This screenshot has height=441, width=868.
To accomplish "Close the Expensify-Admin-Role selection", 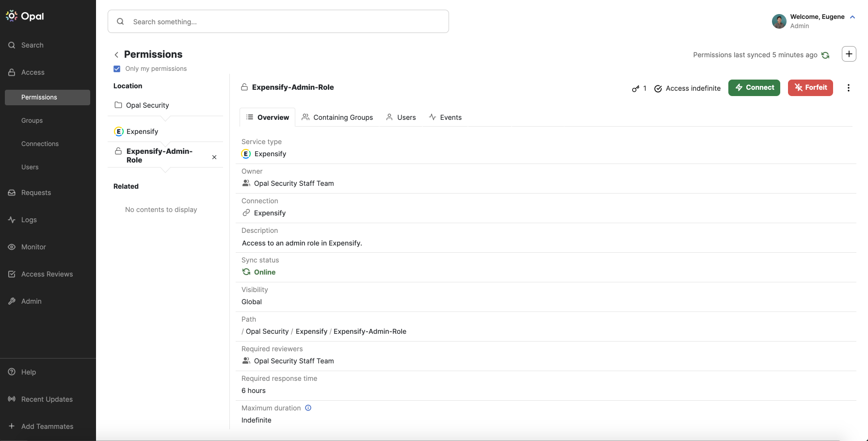I will 214,157.
